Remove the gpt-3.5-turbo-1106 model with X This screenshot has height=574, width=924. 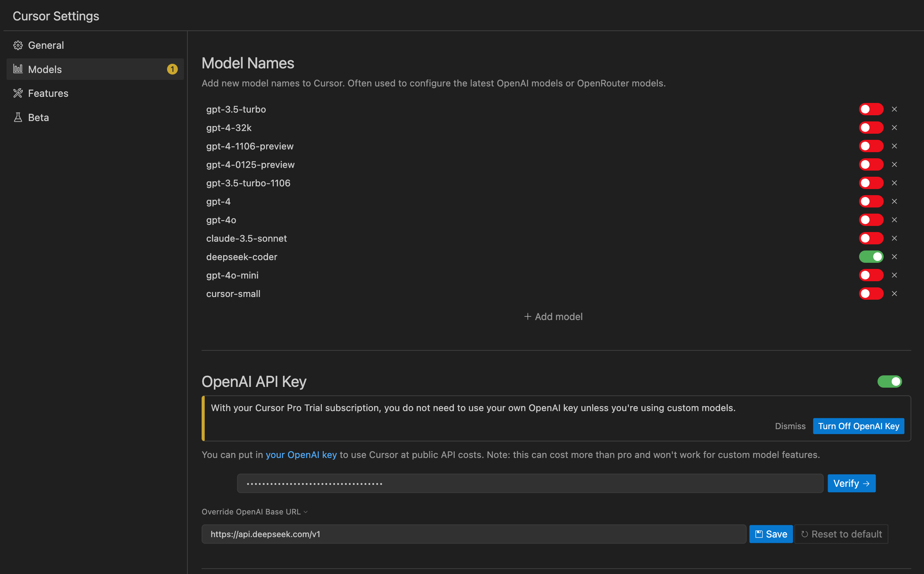tap(894, 183)
